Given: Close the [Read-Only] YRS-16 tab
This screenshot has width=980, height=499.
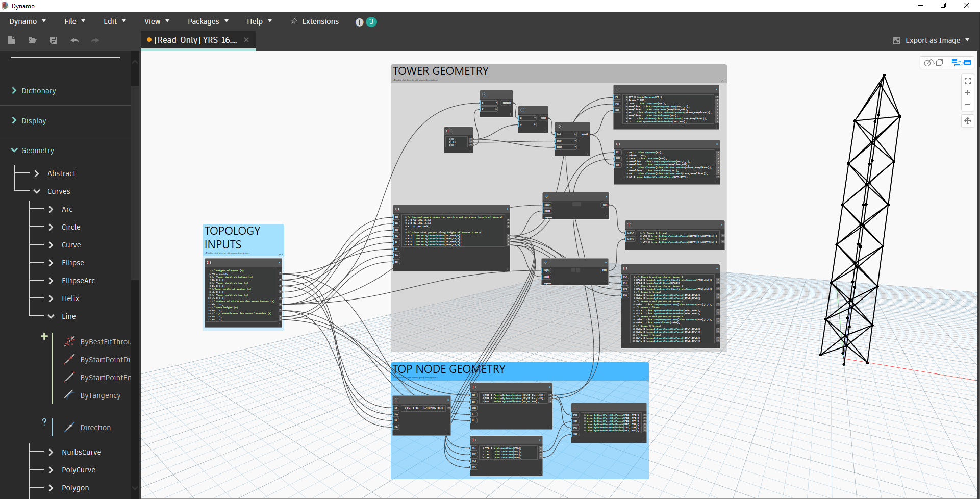Looking at the screenshot, I should (x=246, y=40).
